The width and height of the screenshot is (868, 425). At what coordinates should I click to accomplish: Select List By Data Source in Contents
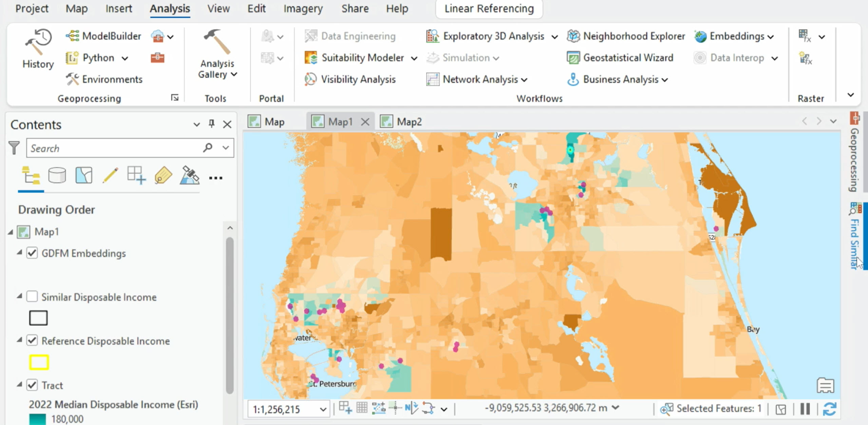[57, 175]
